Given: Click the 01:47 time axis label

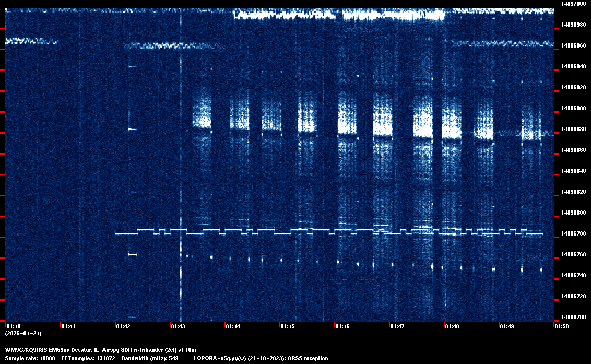Looking at the screenshot, I should click(397, 326).
